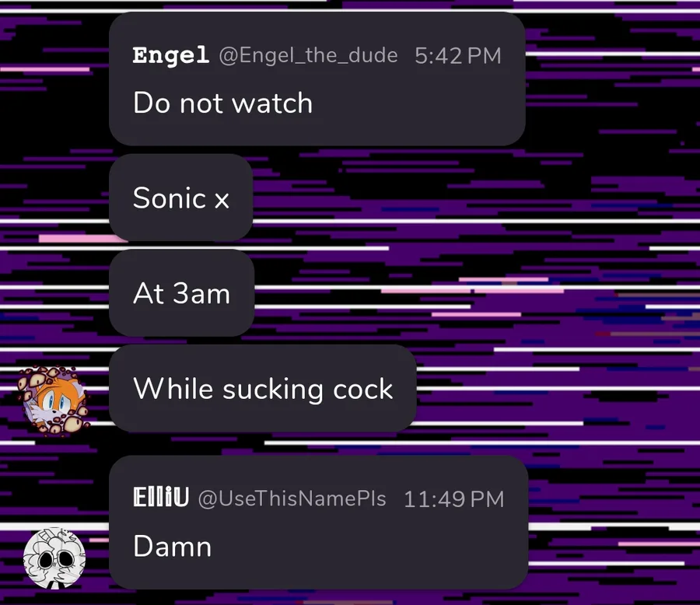
Task: Click "3am" in the third bubble
Action: click(201, 293)
